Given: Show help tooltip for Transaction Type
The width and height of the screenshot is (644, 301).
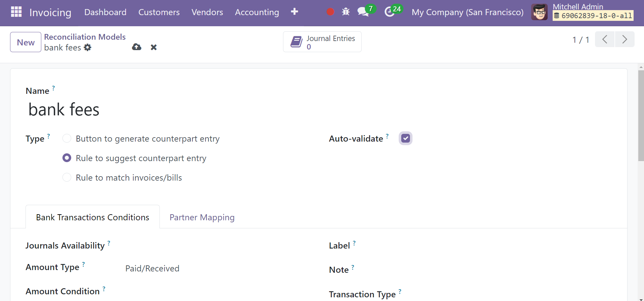Looking at the screenshot, I should pyautogui.click(x=400, y=292).
